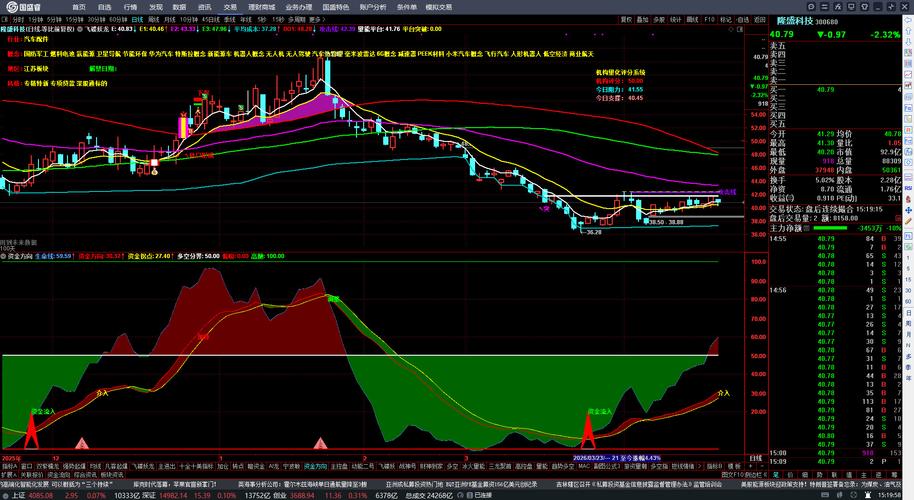
Task: Select the 指标B indicator tab
Action: coord(713,466)
